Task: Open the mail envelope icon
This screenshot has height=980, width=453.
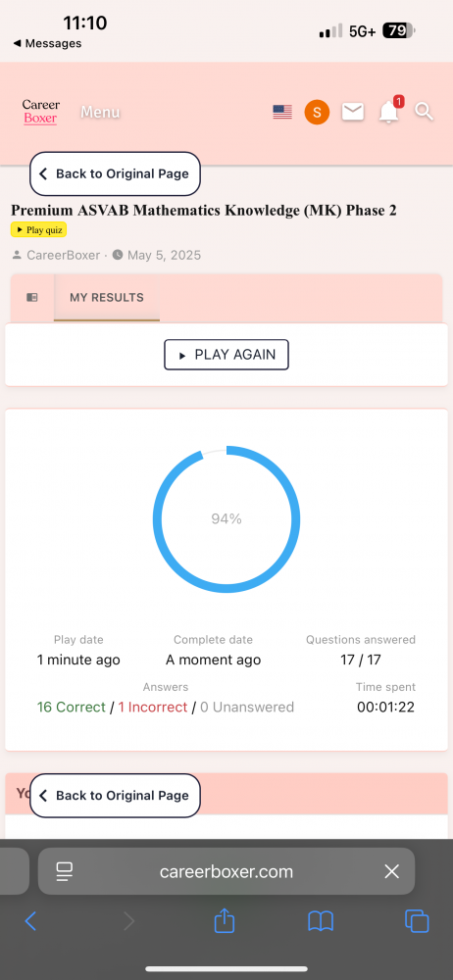Action: [x=353, y=112]
